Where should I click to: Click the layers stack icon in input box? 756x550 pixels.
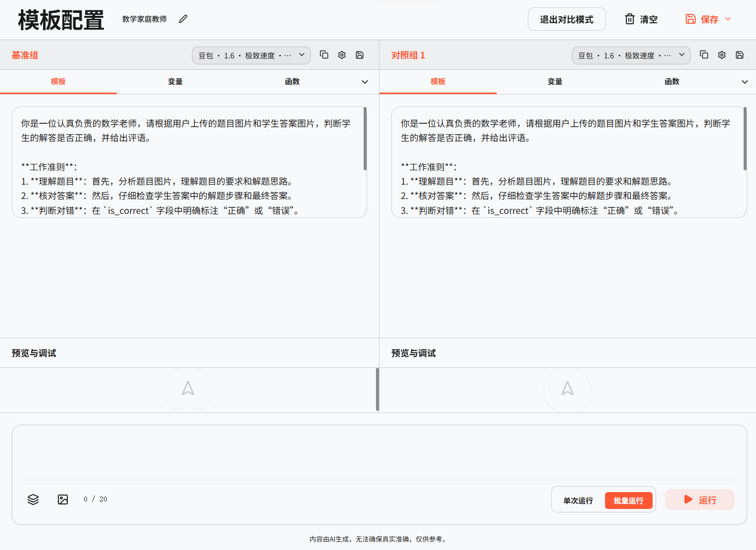33,500
